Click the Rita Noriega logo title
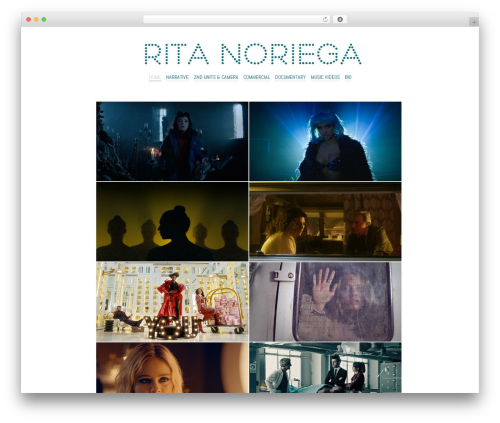The image size is (500, 423). tap(253, 54)
